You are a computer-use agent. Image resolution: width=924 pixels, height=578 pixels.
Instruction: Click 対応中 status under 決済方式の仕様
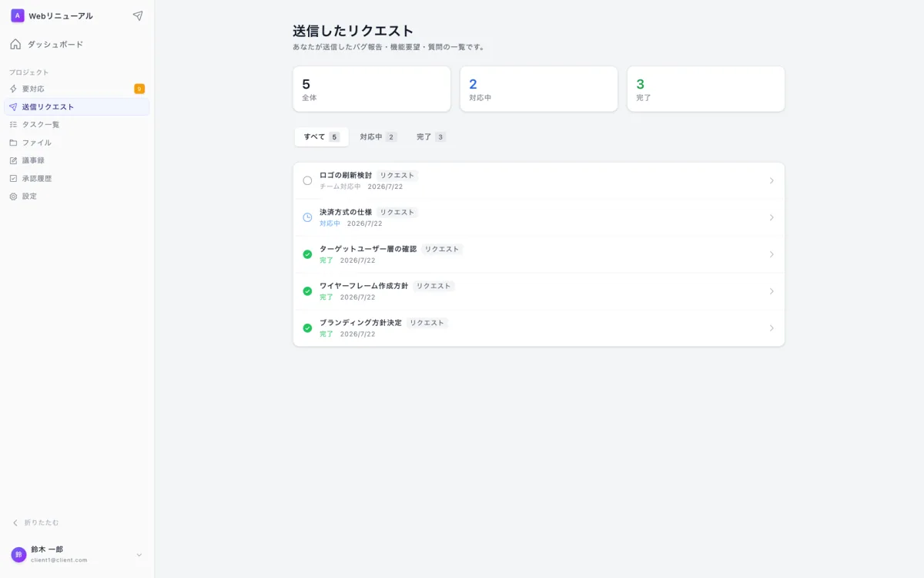[x=330, y=223]
